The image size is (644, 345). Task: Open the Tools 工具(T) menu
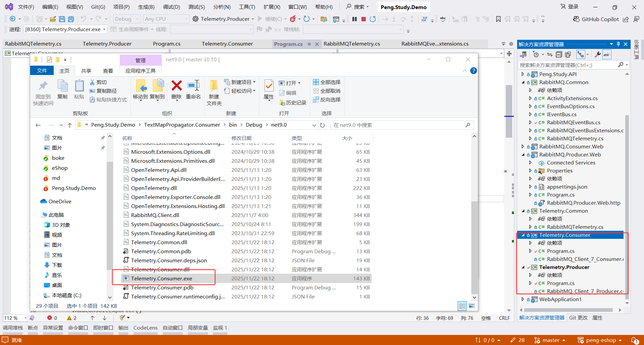[247, 7]
